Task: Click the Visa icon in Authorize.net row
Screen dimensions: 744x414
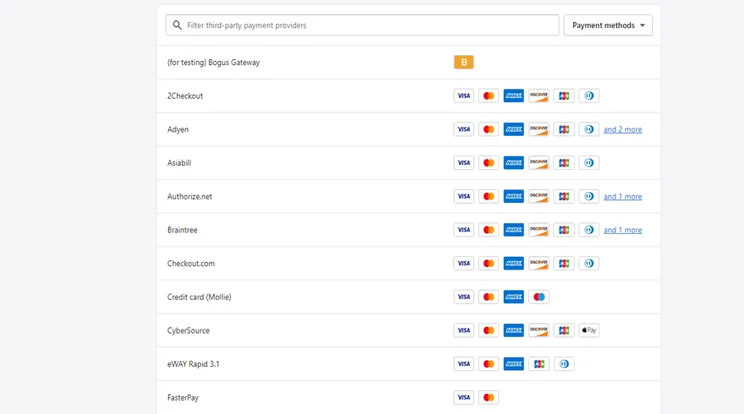Action: [x=464, y=196]
